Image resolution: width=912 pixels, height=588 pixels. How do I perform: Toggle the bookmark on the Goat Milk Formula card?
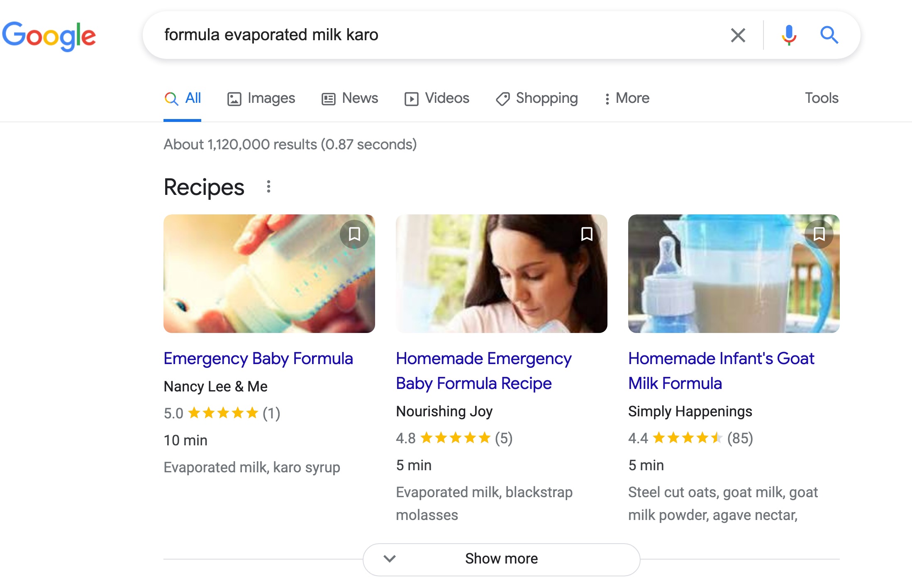point(819,234)
